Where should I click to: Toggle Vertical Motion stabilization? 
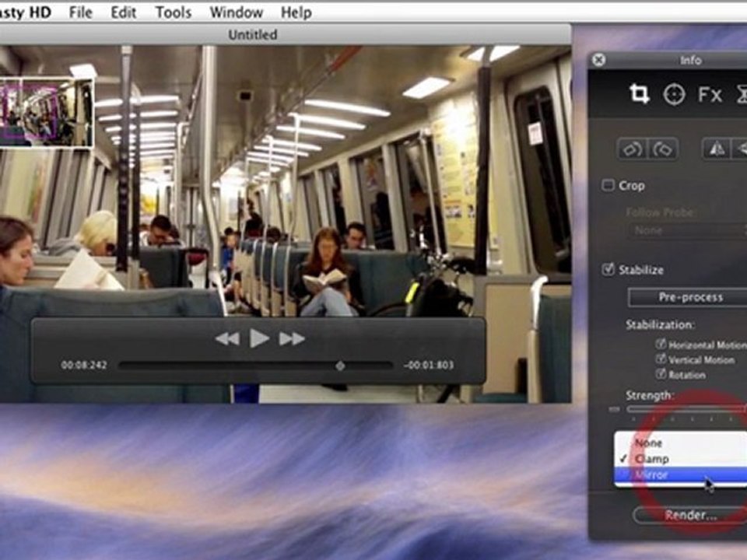[x=661, y=359]
